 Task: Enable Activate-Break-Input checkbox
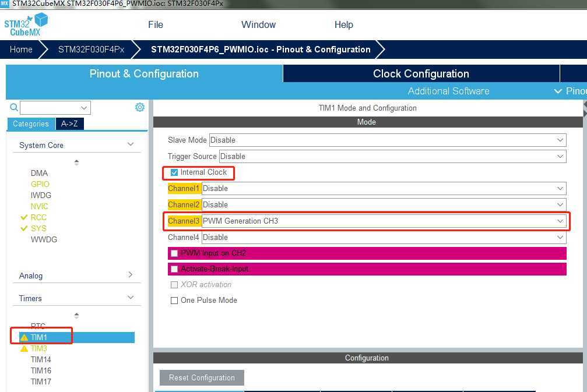pyautogui.click(x=174, y=269)
